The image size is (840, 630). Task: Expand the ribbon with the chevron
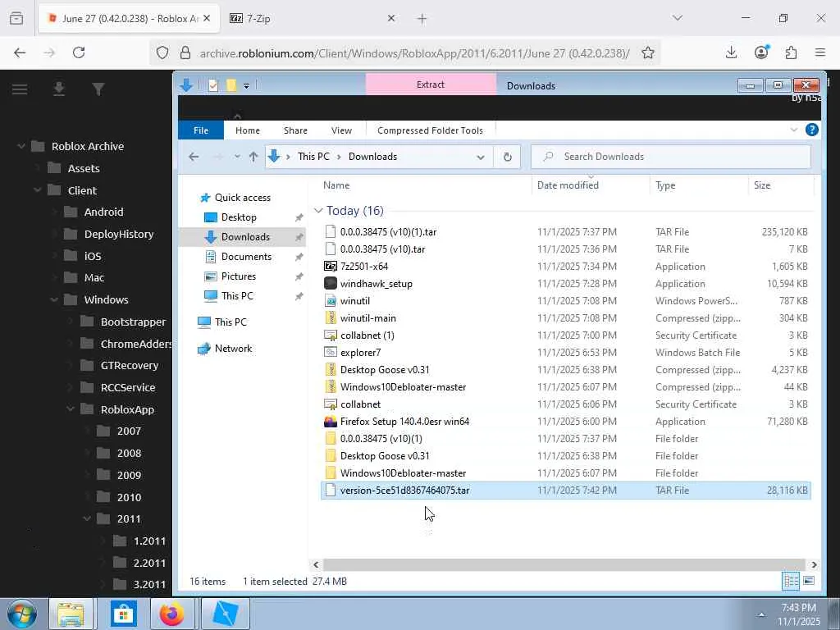793,130
